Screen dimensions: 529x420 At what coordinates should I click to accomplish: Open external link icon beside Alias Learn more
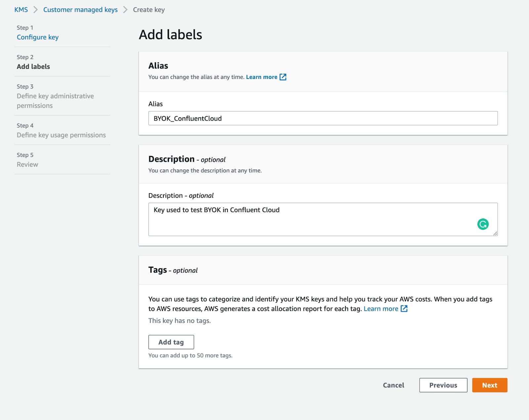point(283,77)
